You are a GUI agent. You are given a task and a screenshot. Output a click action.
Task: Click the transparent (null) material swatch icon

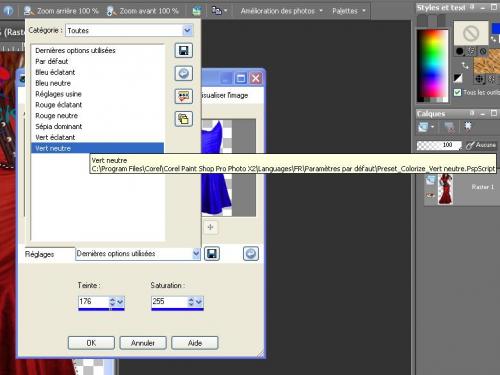click(471, 33)
